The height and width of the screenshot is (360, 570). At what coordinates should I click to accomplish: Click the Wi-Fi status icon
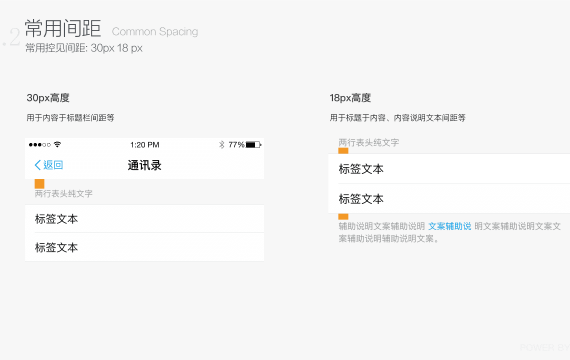[x=57, y=144]
